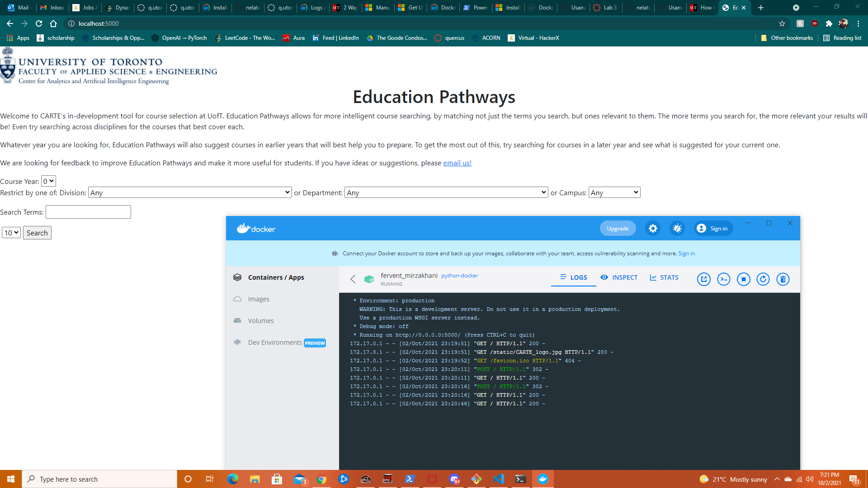Select Images in the Docker sidebar
This screenshot has height=488, width=868.
pyautogui.click(x=259, y=299)
